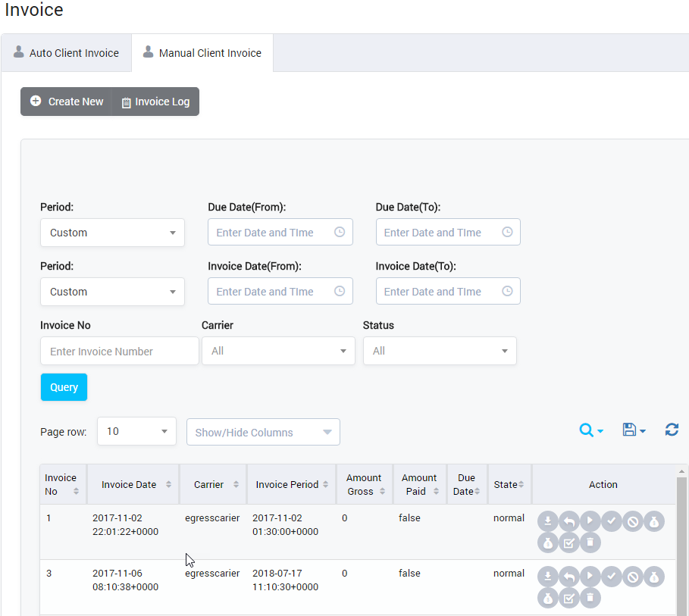The width and height of the screenshot is (689, 616).
Task: Refresh the invoice table
Action: pos(672,430)
